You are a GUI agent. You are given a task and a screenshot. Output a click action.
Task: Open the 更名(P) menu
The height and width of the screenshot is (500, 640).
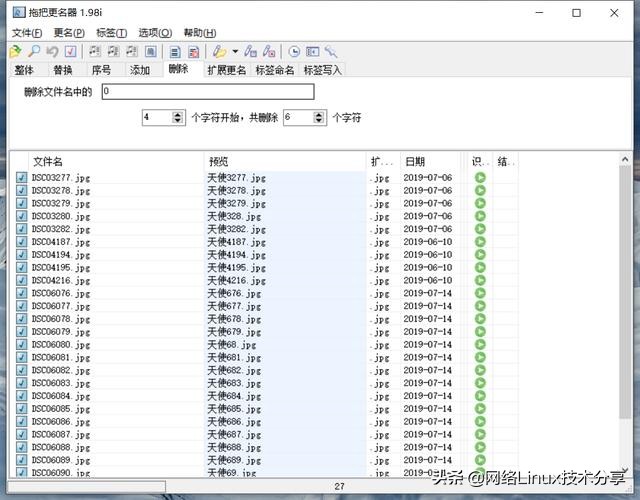click(x=69, y=33)
